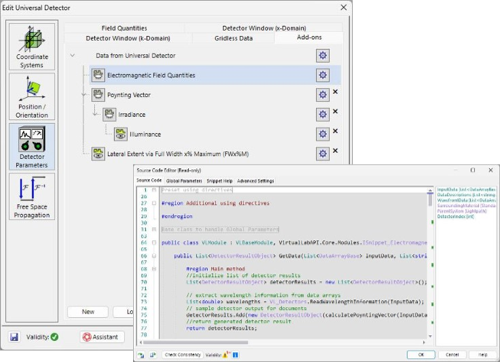Open the Snippet Help tab

coord(219,181)
